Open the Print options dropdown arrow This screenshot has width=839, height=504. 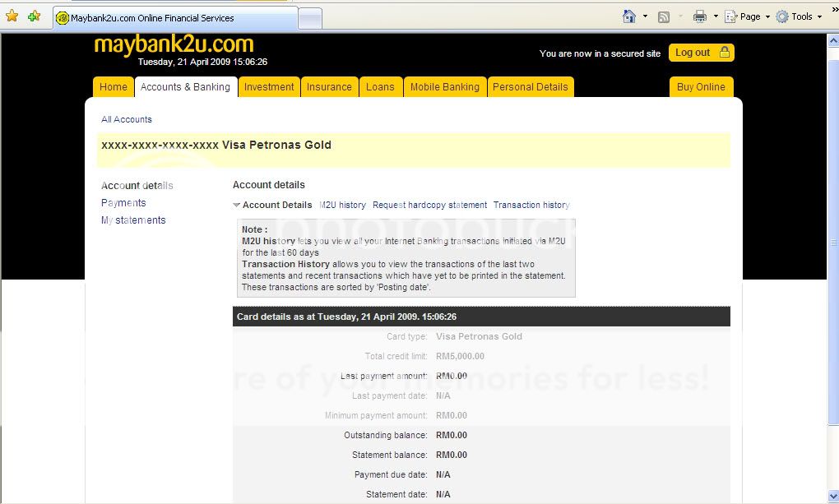pos(715,16)
